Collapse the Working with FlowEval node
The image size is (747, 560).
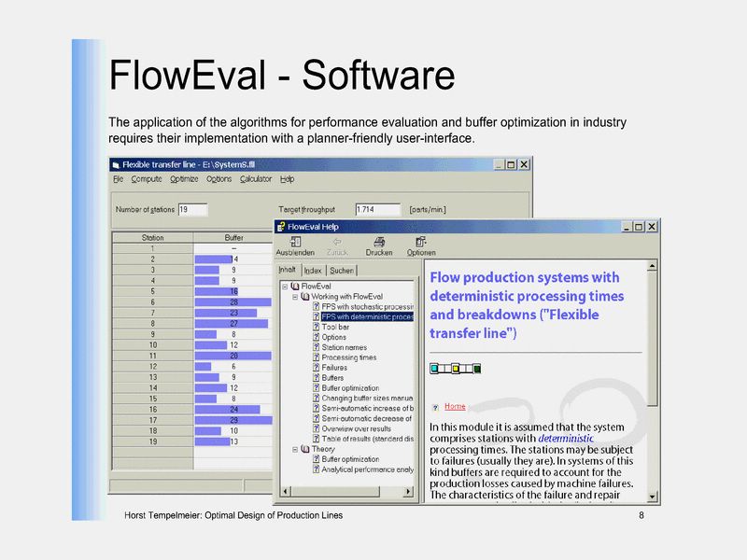tap(294, 296)
